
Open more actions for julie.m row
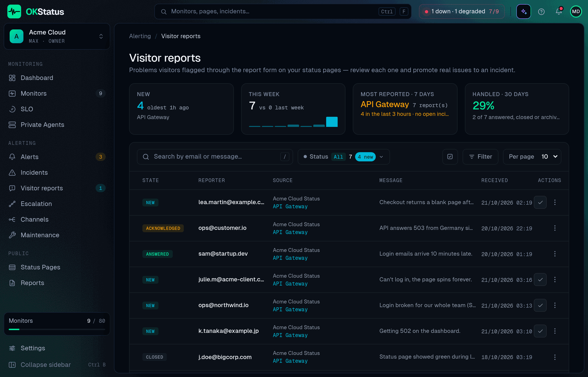click(x=555, y=280)
